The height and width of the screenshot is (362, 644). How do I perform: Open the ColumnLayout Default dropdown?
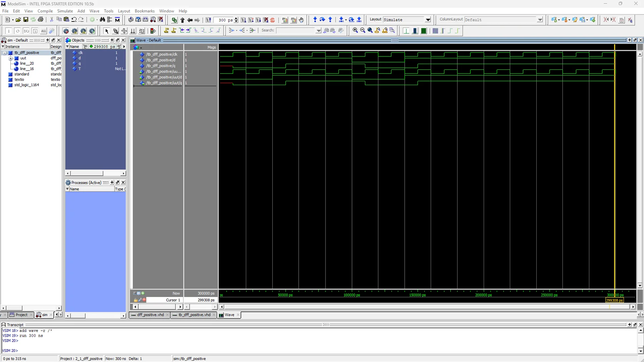coord(540,20)
